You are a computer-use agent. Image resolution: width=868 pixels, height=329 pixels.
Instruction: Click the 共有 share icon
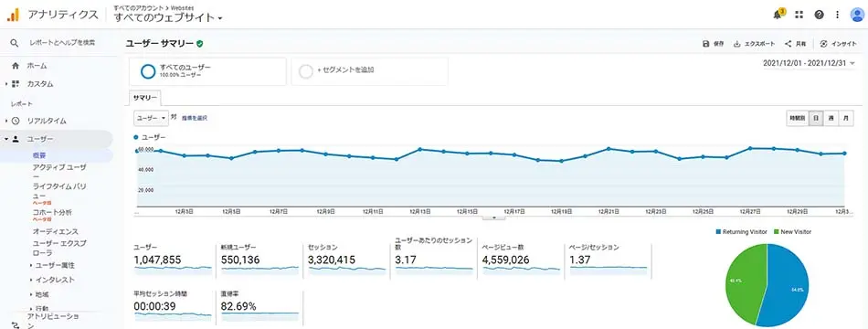pyautogui.click(x=788, y=44)
